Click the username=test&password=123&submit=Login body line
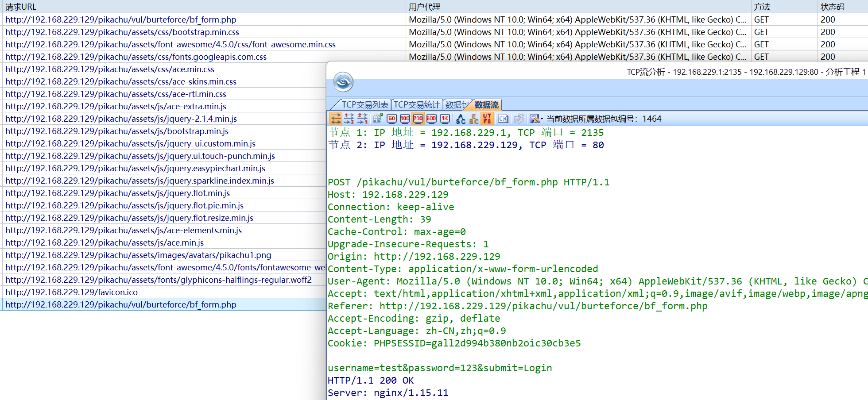This screenshot has width=868, height=400. [x=440, y=368]
